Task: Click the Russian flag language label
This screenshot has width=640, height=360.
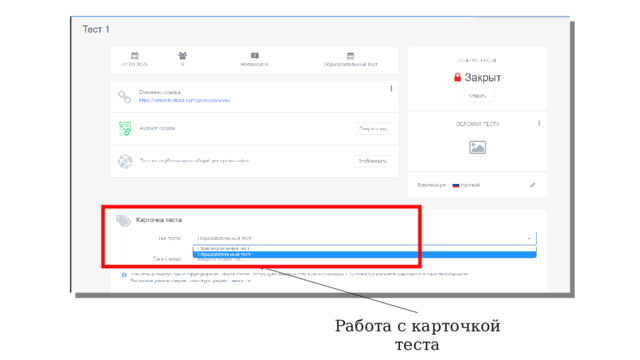Action: tap(466, 185)
